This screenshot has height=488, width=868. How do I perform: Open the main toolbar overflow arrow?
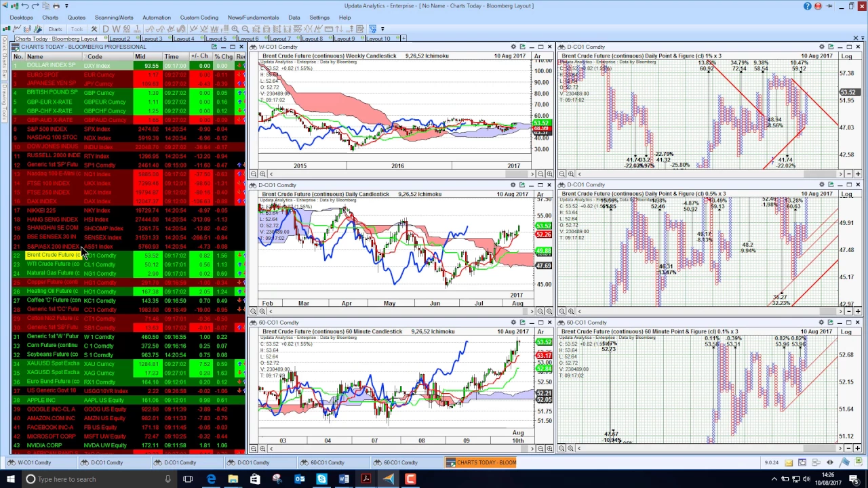point(382,29)
